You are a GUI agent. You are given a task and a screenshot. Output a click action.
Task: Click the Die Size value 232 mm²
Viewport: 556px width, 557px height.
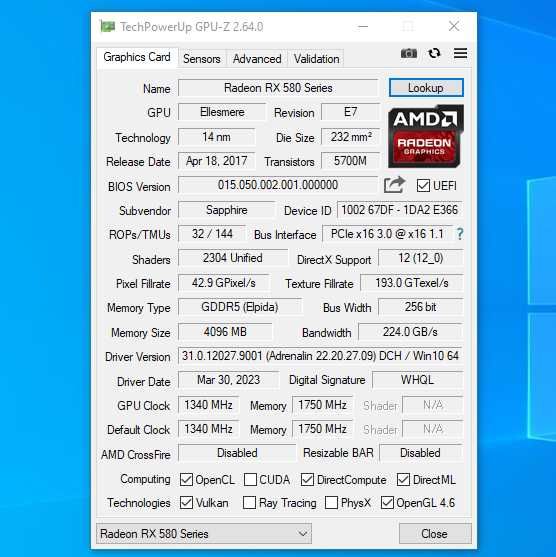350,137
